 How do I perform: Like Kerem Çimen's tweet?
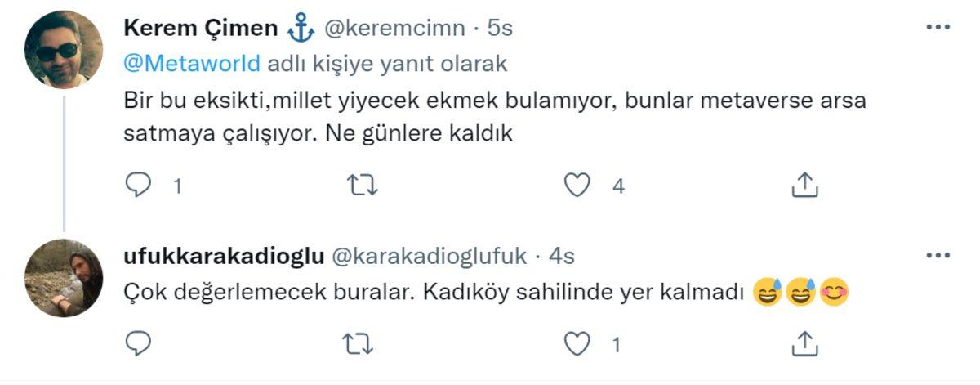click(x=577, y=186)
